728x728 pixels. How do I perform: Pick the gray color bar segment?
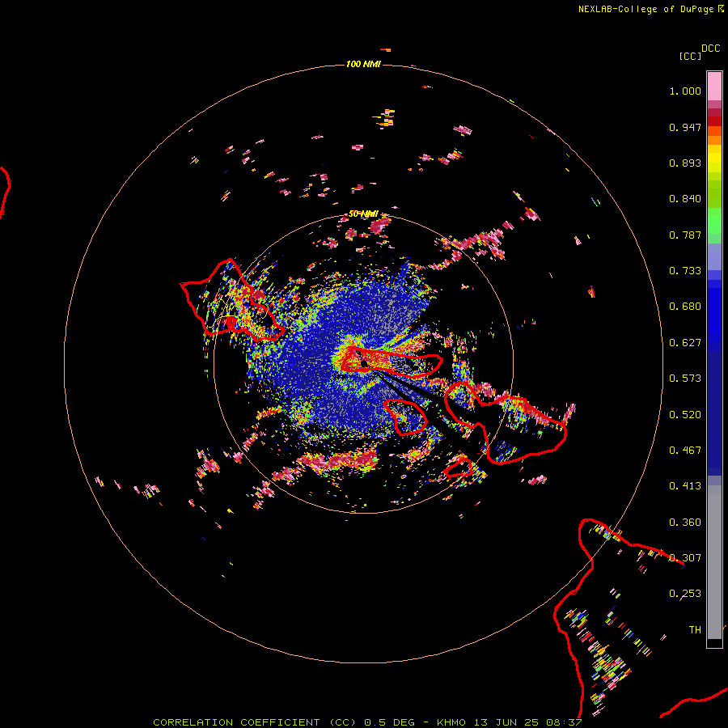[714, 562]
